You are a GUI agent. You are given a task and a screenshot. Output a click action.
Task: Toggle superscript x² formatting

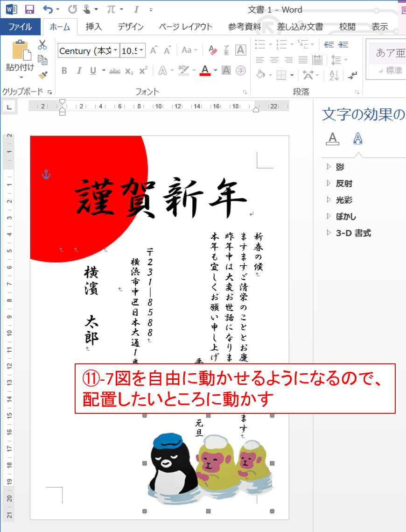pos(143,71)
